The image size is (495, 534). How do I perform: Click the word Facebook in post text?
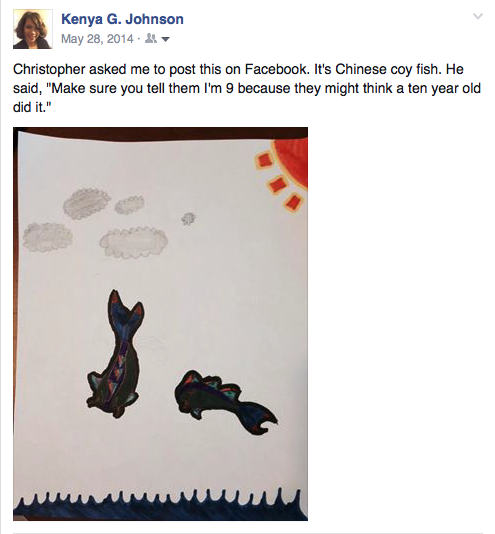276,69
